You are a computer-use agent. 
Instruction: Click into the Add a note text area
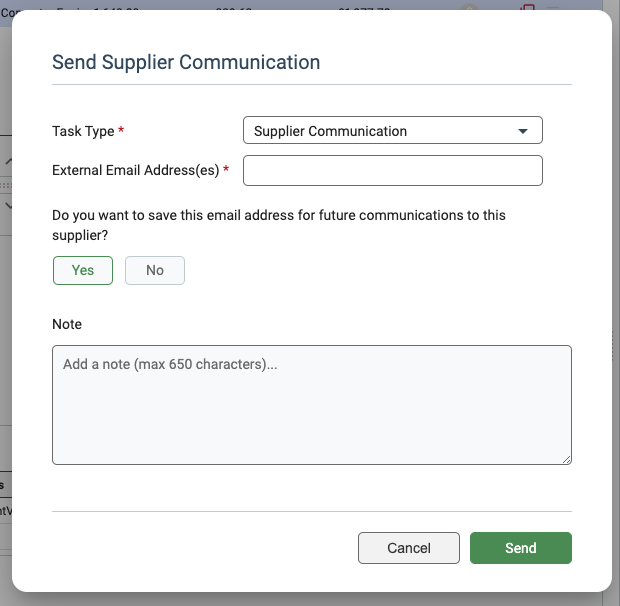[312, 405]
